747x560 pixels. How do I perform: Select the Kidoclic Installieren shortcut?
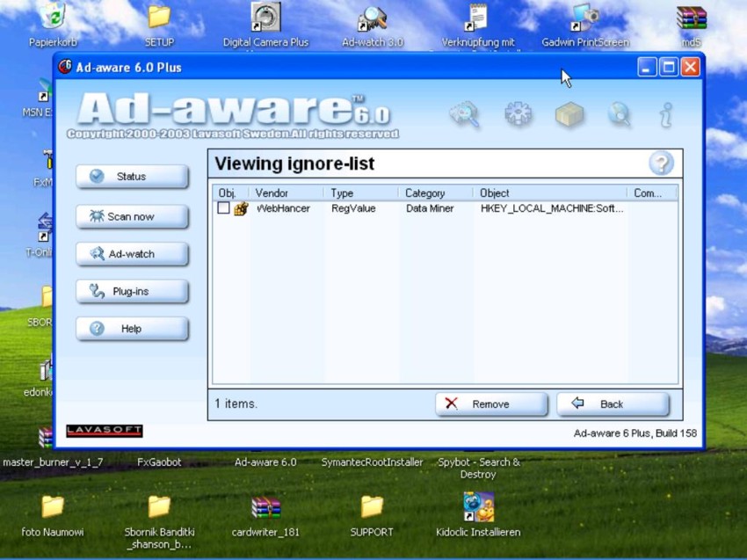478,506
